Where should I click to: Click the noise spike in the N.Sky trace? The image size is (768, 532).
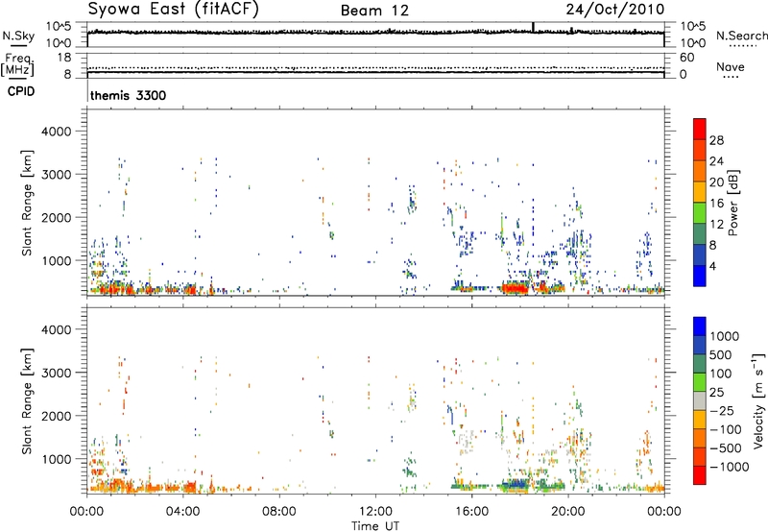(x=533, y=28)
